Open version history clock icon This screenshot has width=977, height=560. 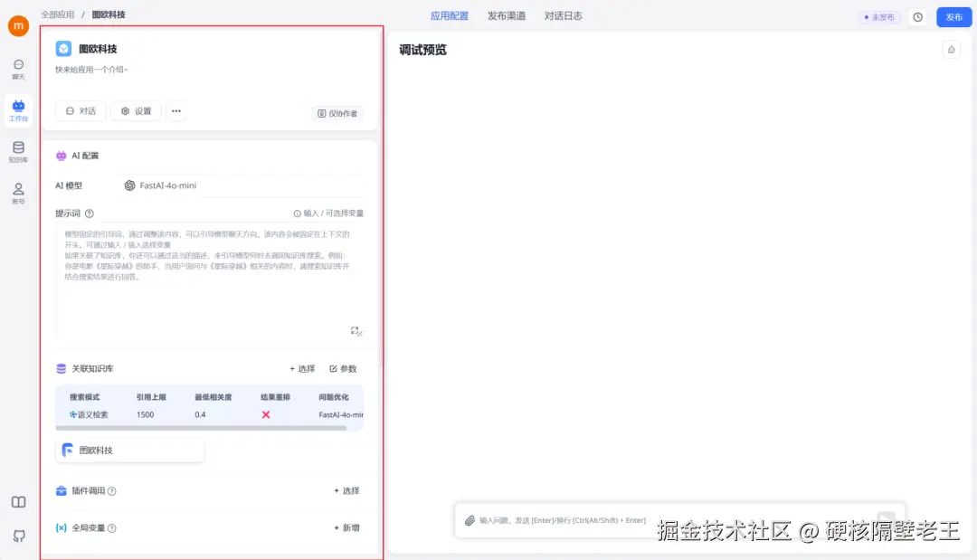(918, 17)
